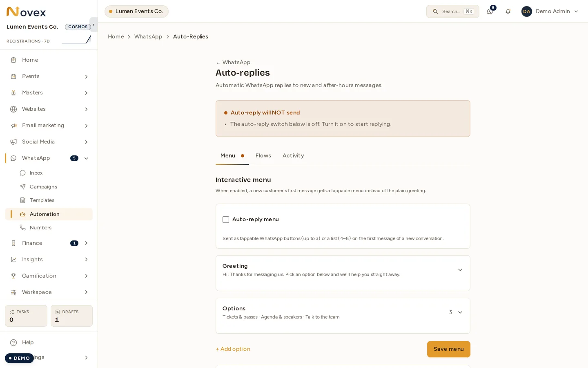
Task: Open Inbox under WhatsApp
Action: pos(36,173)
